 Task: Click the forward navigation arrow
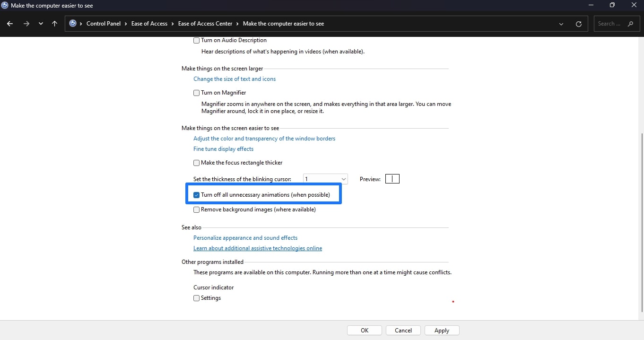coord(26,23)
